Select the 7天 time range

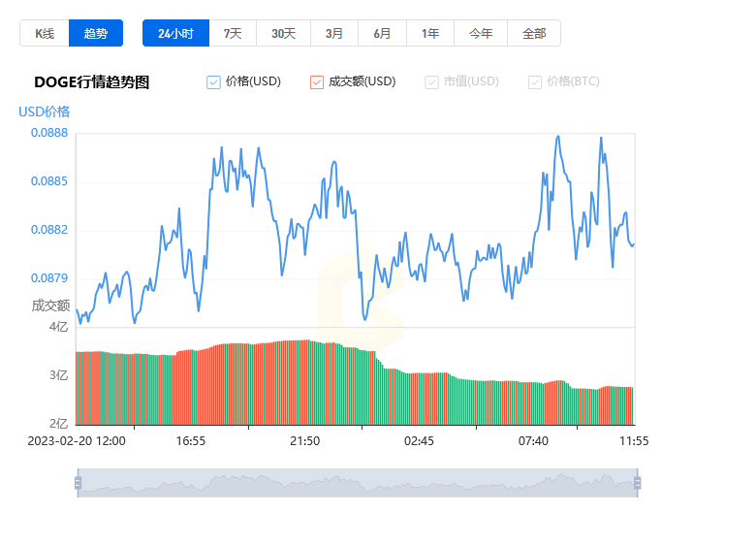point(233,33)
